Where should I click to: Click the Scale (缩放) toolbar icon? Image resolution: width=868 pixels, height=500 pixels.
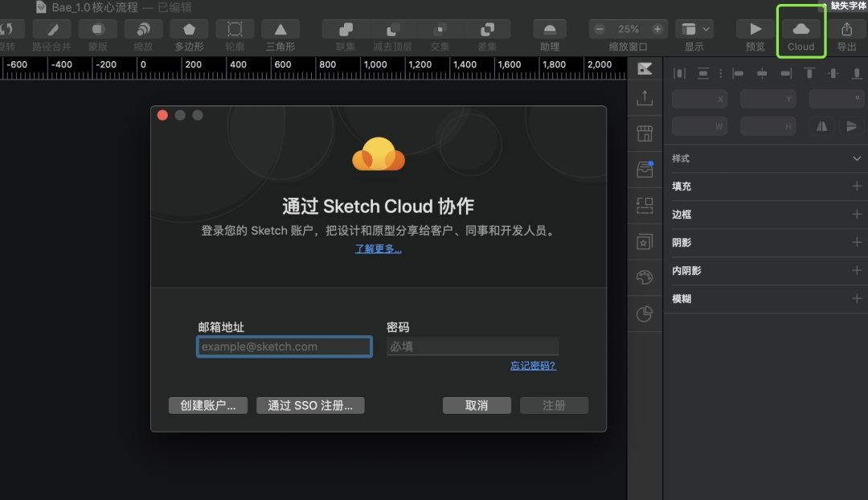pyautogui.click(x=143, y=30)
